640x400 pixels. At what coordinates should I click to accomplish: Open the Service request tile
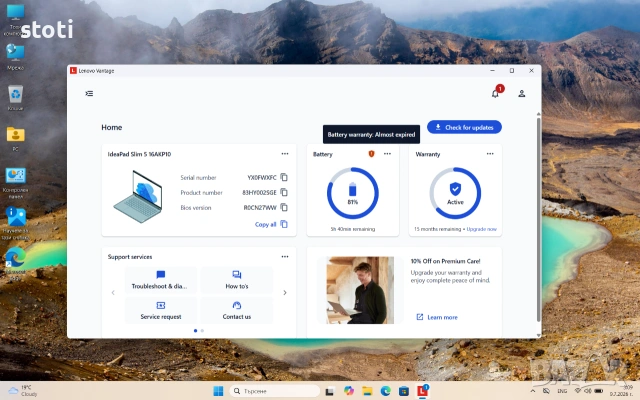161,311
